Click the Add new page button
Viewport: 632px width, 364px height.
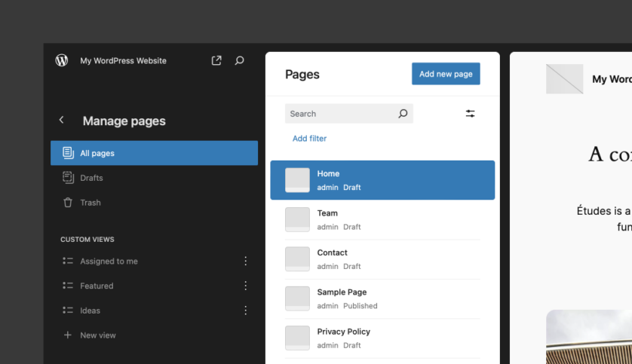pyautogui.click(x=446, y=74)
